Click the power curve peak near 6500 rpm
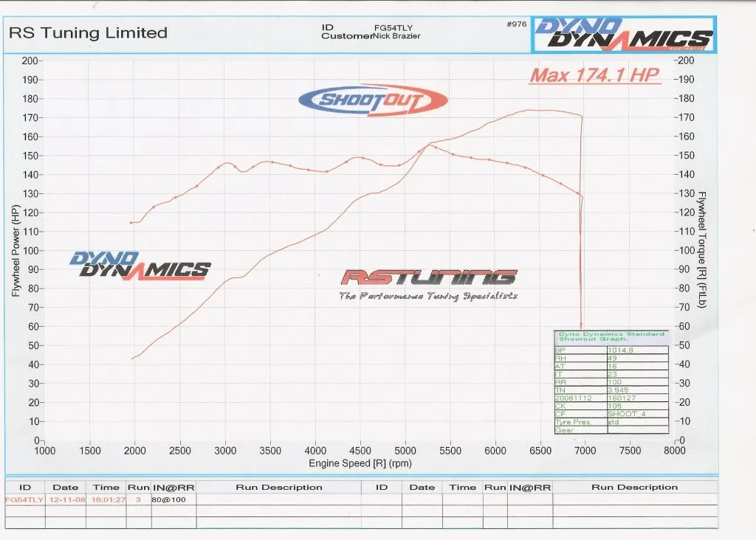 530,110
